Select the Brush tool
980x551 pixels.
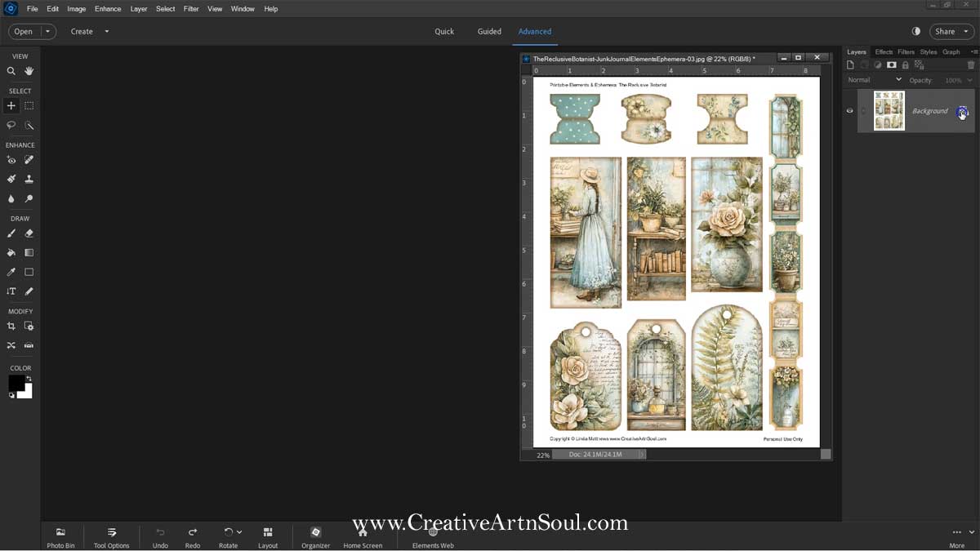[x=11, y=233]
